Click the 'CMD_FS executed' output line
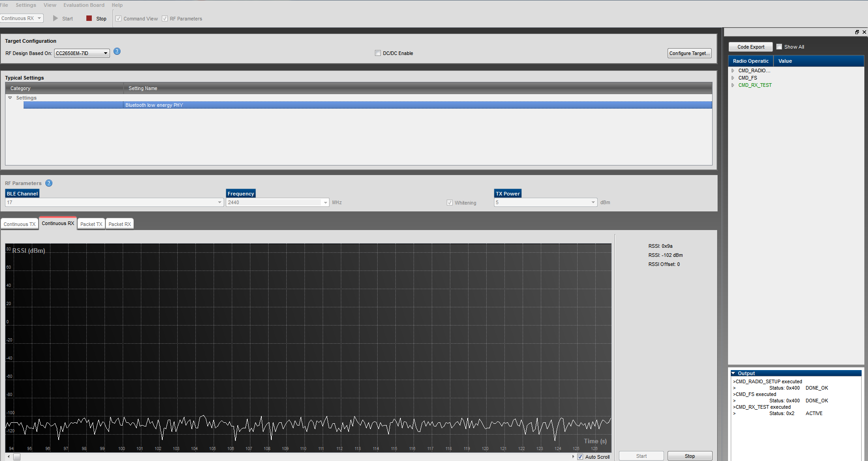The width and height of the screenshot is (868, 461). (754, 394)
